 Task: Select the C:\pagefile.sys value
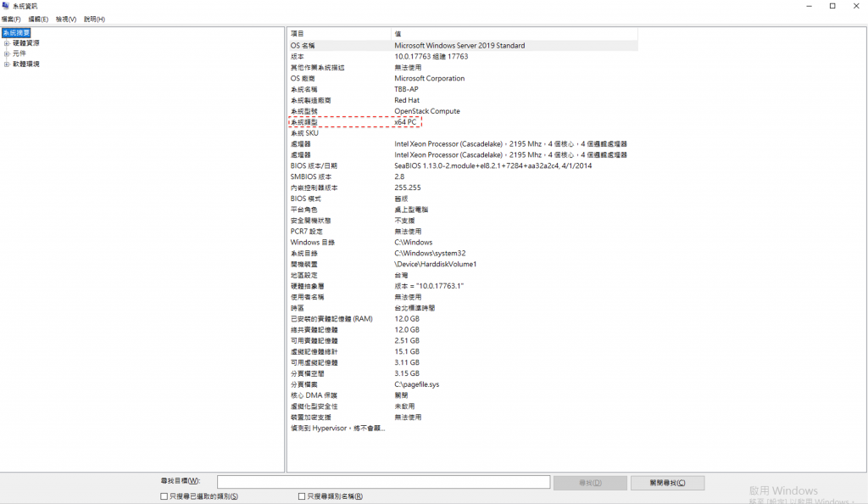(x=417, y=384)
